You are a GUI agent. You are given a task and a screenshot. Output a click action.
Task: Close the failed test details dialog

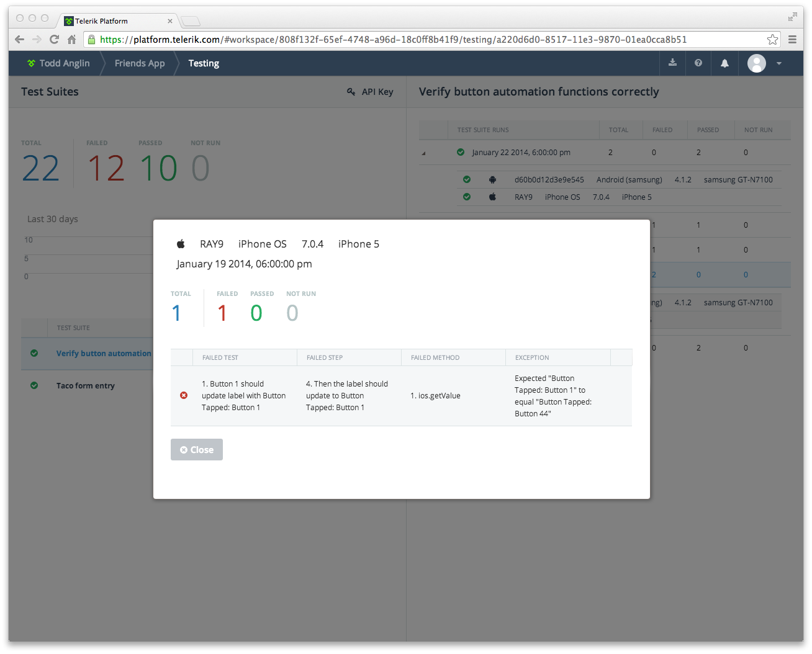coord(197,450)
